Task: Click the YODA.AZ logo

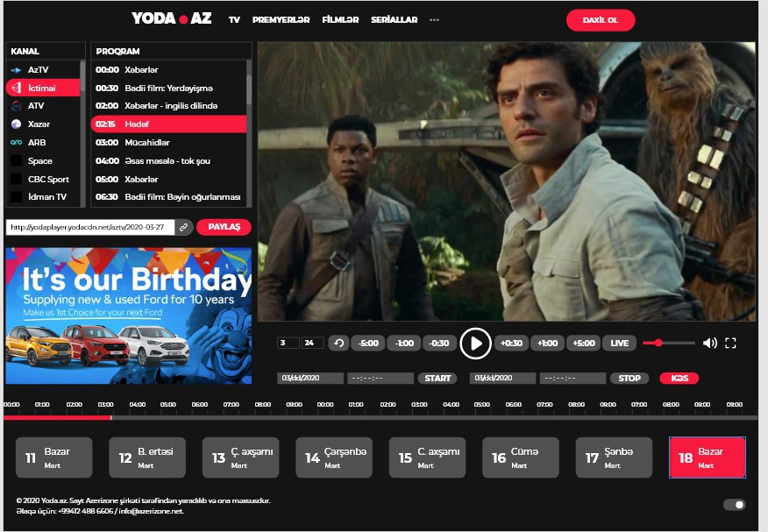Action: pyautogui.click(x=172, y=18)
